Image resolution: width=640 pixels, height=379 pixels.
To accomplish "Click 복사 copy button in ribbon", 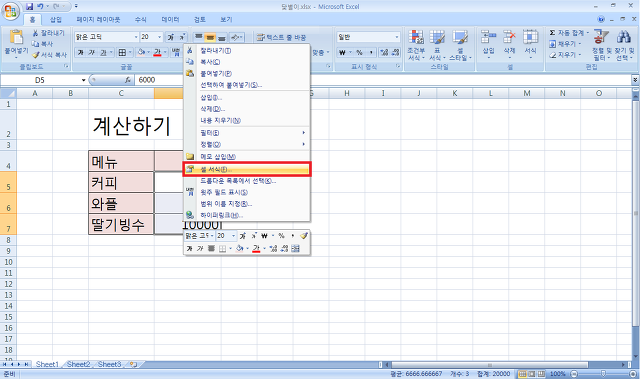I will [42, 44].
